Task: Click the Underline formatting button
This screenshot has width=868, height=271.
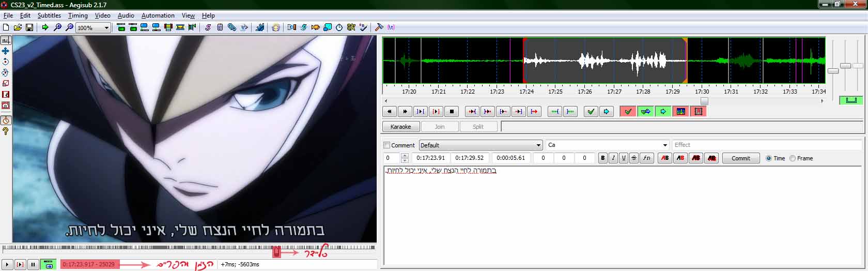Action: 624,158
